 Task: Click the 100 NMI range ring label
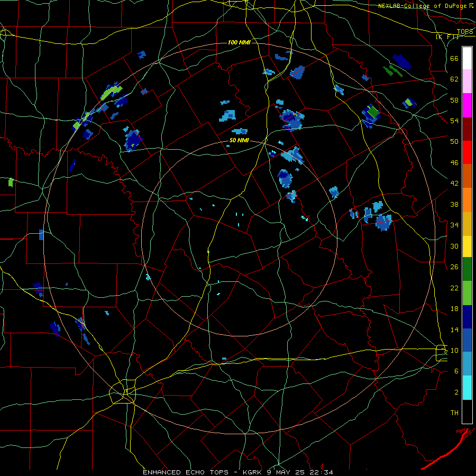[x=239, y=42]
